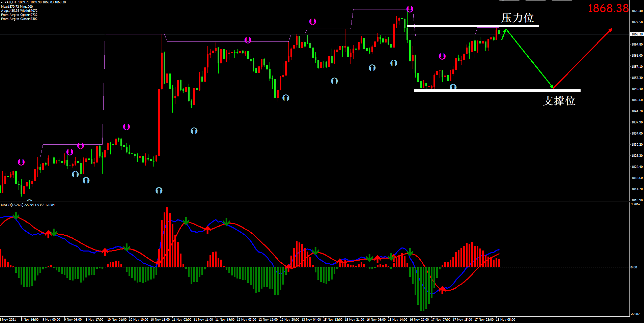Screen dimensions: 644x323
Task: Click the 18 Nov 08:00 time axis label
Action: click(505, 319)
